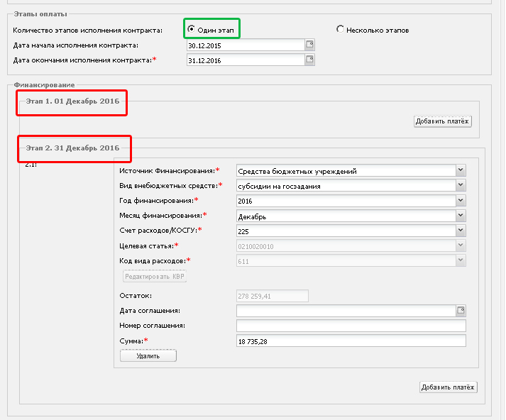This screenshot has width=506, height=420.
Task: Click the 'Редактировать КВР' button
Action: 155,277
